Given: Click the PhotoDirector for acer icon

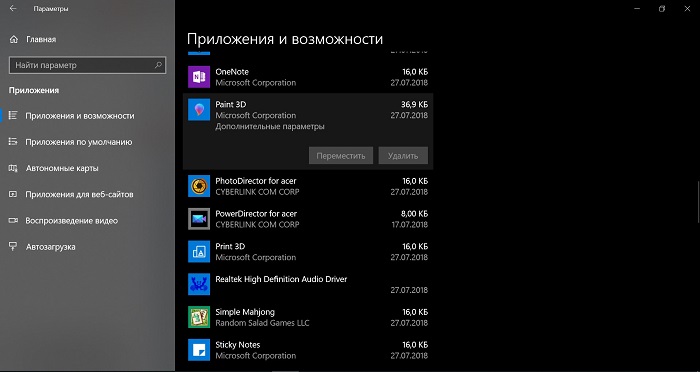Looking at the screenshot, I should 199,186.
